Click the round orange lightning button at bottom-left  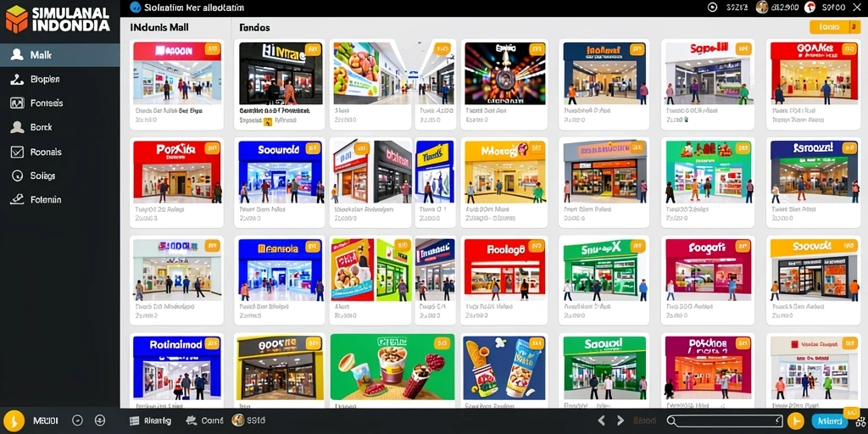[x=14, y=420]
